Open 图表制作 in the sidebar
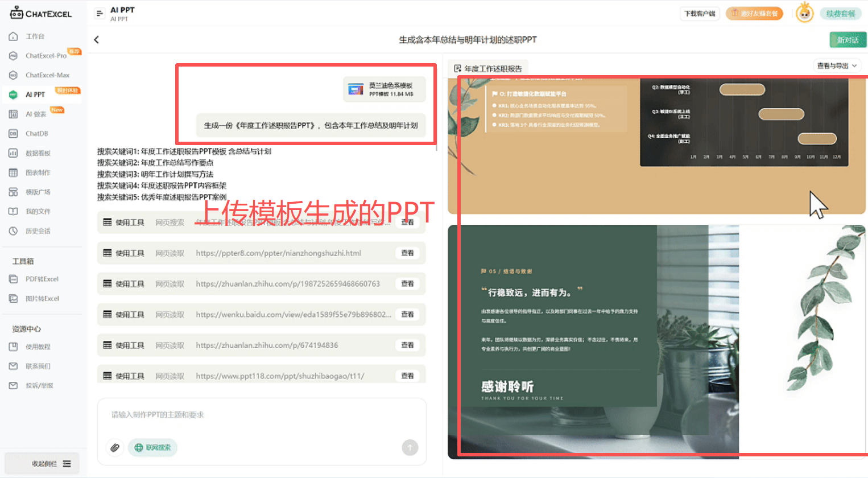The height and width of the screenshot is (478, 868). coord(38,172)
